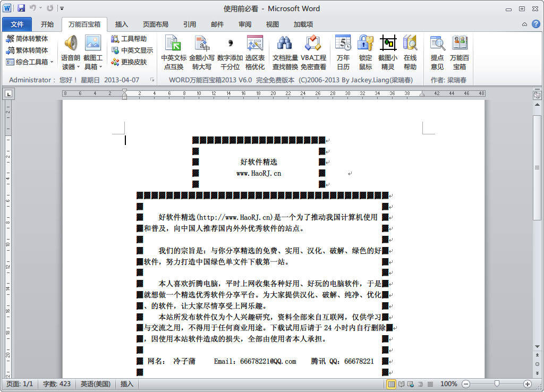Switch to the 插入 ribbon tab
Screen dimensions: 544x392
coord(122,24)
